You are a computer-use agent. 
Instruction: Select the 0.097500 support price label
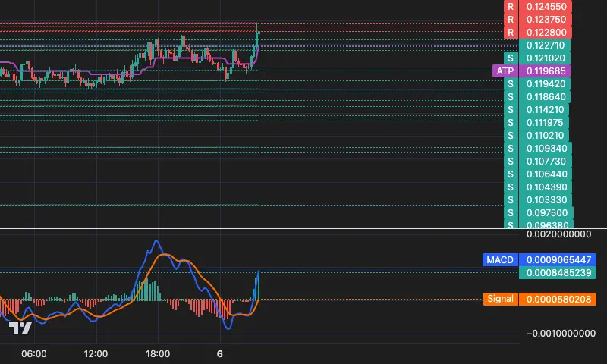tap(539, 213)
